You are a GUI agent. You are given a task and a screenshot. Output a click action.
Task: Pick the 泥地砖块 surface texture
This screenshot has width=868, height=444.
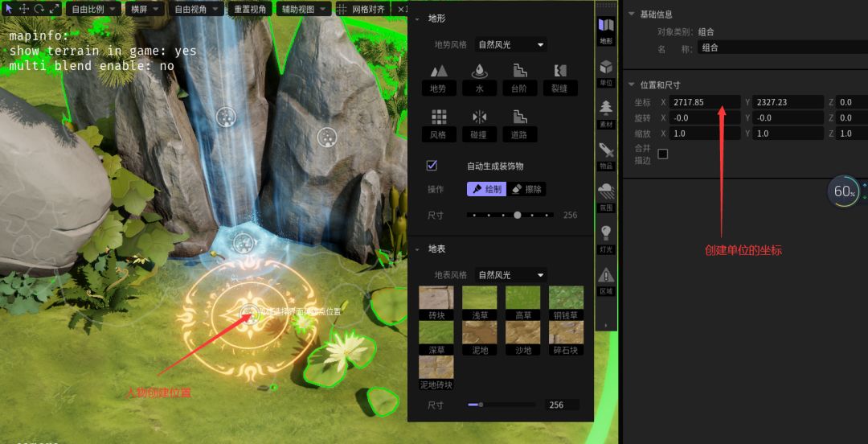coord(436,373)
